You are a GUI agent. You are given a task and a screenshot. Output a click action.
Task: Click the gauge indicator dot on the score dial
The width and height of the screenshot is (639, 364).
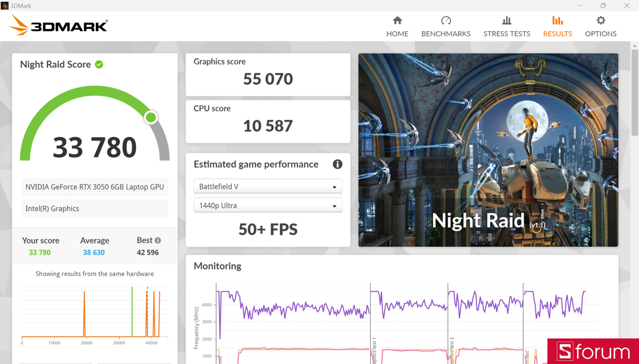click(151, 117)
